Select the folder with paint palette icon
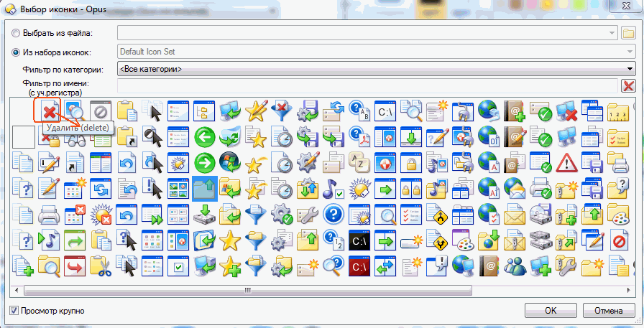644x328 pixels. pos(618,214)
